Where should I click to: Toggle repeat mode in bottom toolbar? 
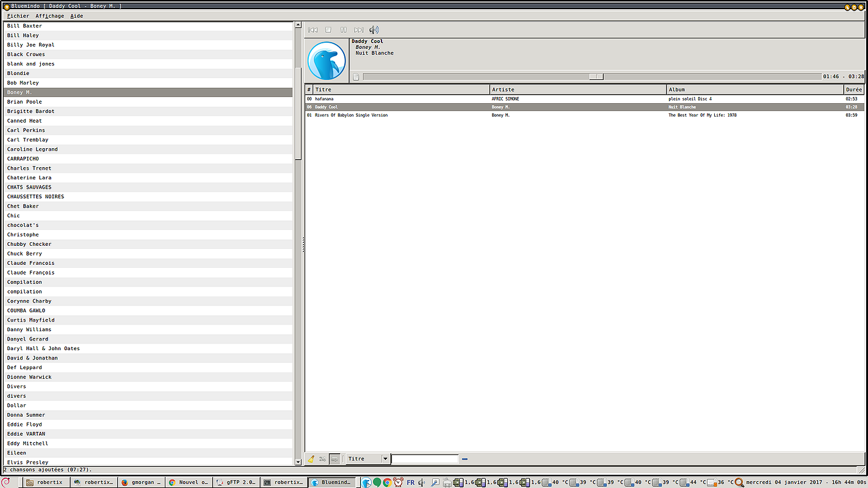click(x=335, y=459)
